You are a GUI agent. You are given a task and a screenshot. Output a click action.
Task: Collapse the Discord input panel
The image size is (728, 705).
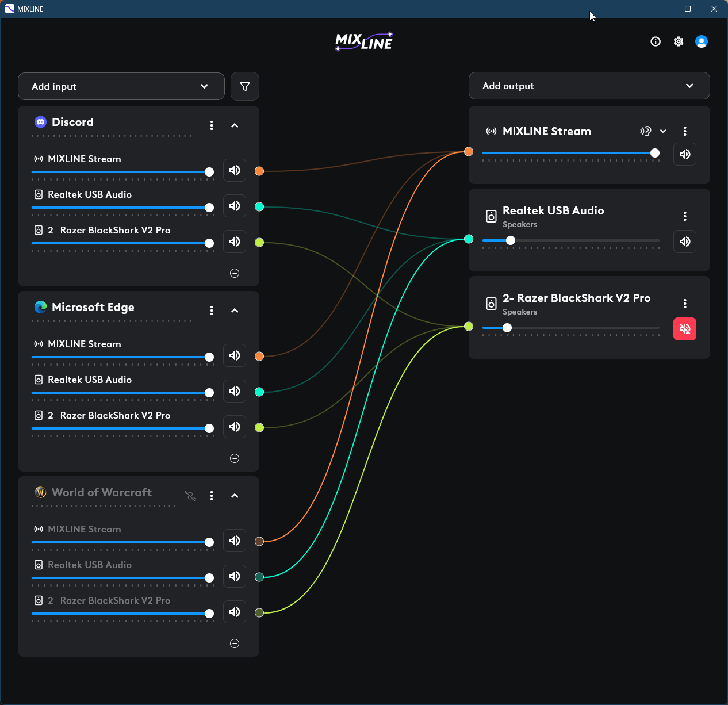click(x=235, y=125)
